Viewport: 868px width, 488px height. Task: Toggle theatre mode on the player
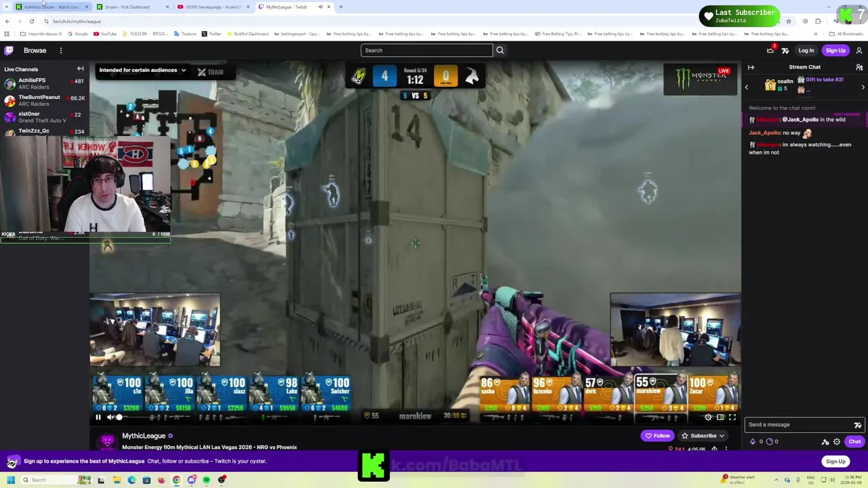[x=720, y=417]
